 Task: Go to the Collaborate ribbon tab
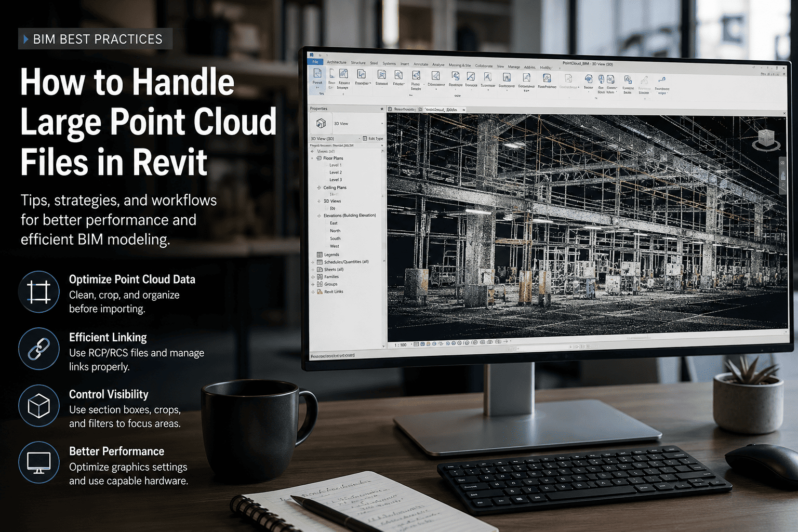(484, 66)
